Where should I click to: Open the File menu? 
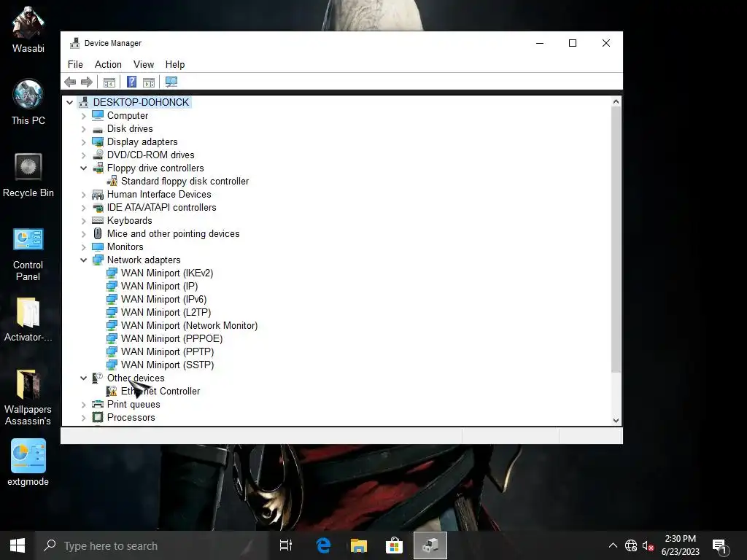(x=75, y=64)
